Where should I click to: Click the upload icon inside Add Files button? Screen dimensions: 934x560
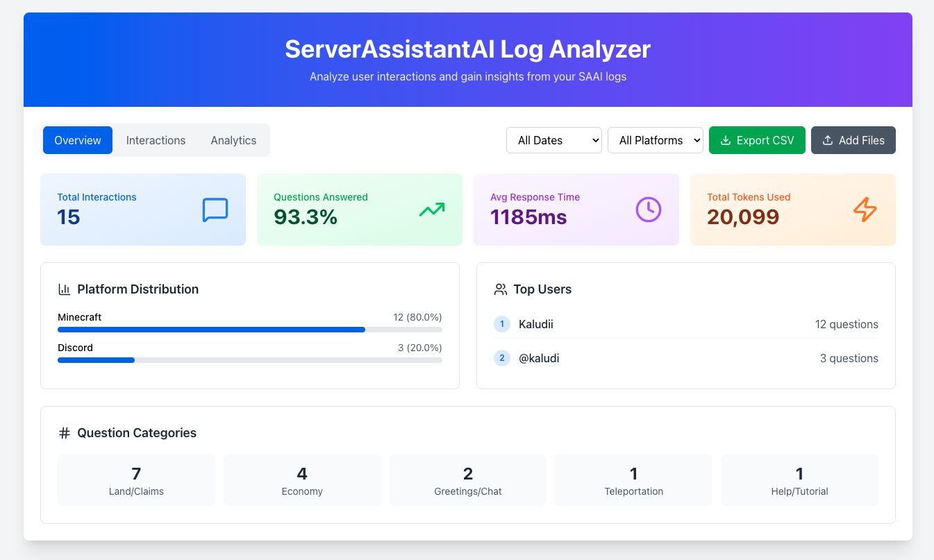(x=827, y=140)
